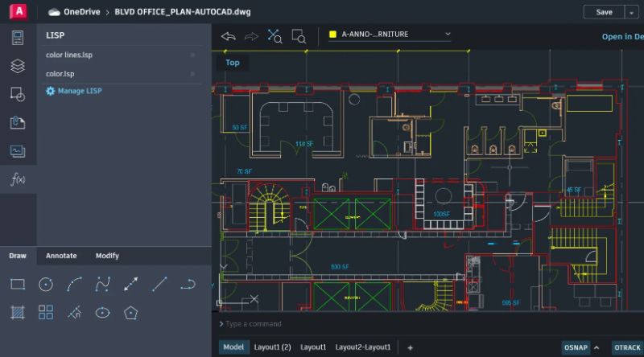Click the Open in Desktop link
The image size is (644, 357).
pos(622,36)
